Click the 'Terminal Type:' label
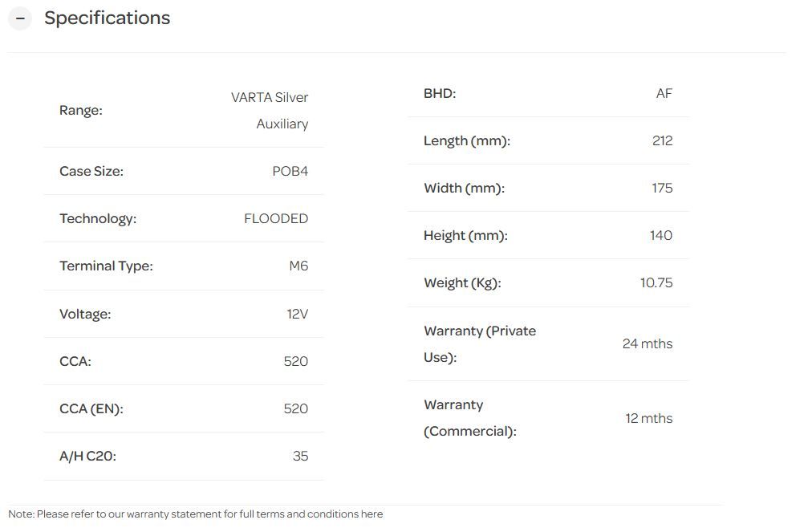808x532 pixels. (106, 266)
